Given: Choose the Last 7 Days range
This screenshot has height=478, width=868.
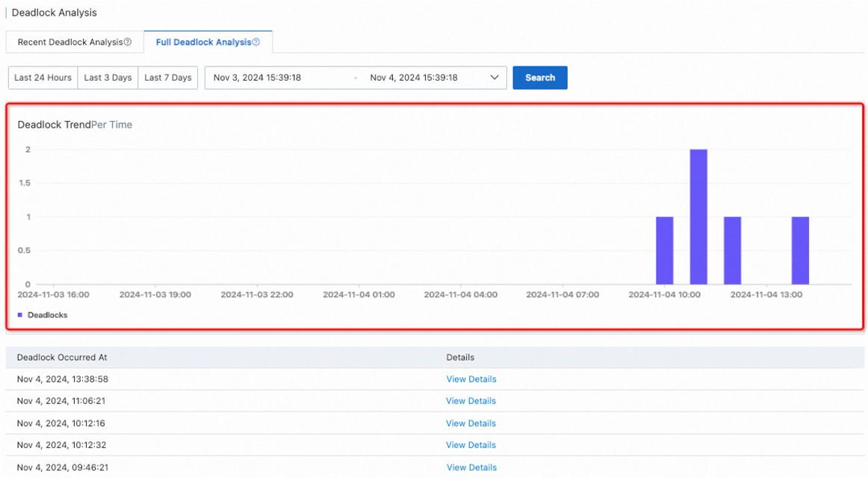Looking at the screenshot, I should pyautogui.click(x=168, y=78).
